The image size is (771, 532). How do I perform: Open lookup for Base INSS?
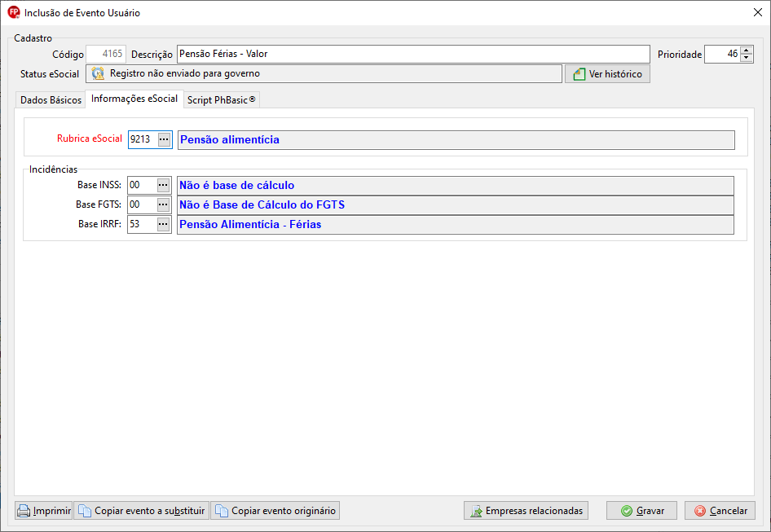[x=163, y=186]
